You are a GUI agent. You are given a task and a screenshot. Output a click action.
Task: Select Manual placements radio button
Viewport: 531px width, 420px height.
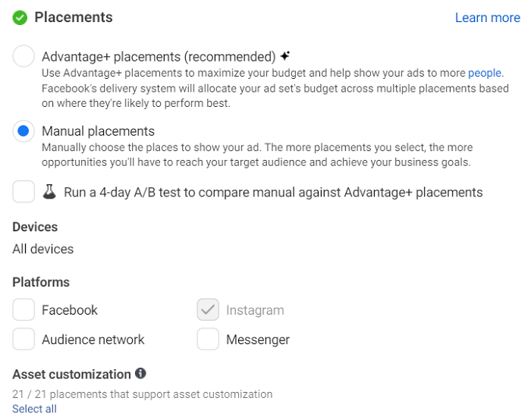coord(24,131)
